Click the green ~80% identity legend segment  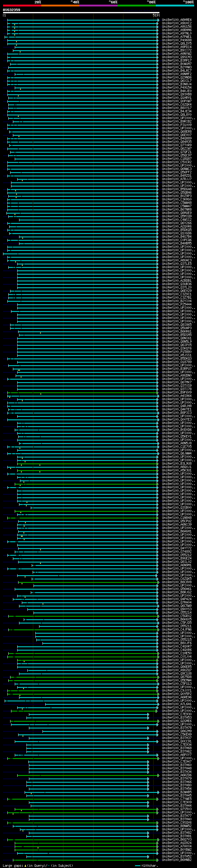point(137,6)
